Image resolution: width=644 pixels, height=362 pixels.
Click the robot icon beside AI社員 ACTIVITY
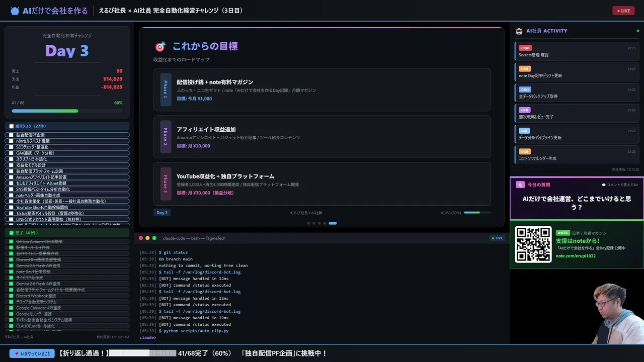(x=519, y=31)
